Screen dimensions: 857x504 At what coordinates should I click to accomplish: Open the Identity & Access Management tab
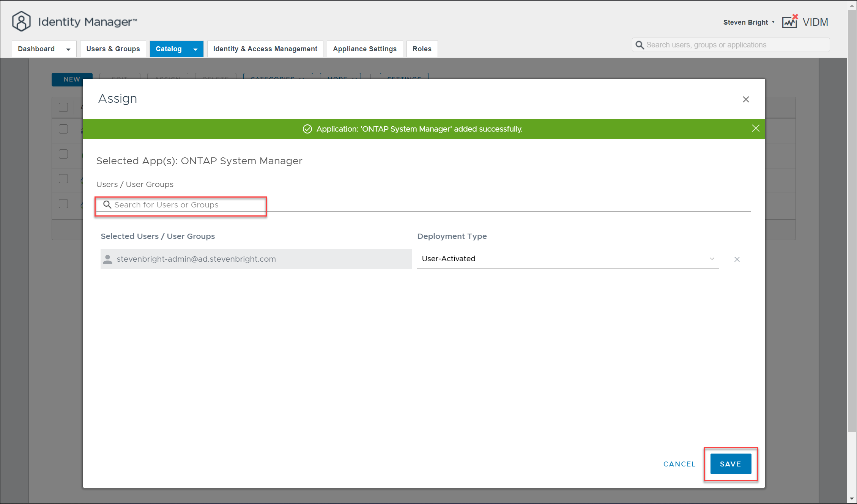click(x=265, y=49)
